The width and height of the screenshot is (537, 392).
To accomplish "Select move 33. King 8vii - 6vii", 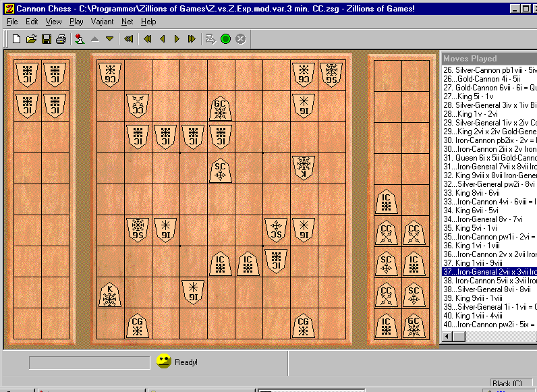I will 472,193.
